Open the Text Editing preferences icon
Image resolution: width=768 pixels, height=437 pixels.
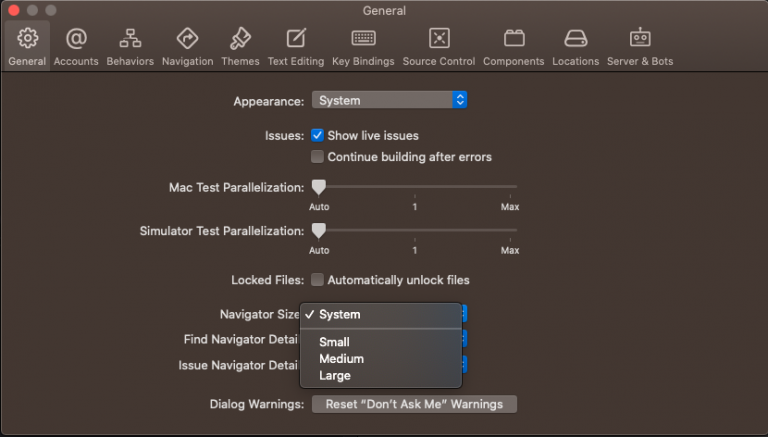point(296,39)
